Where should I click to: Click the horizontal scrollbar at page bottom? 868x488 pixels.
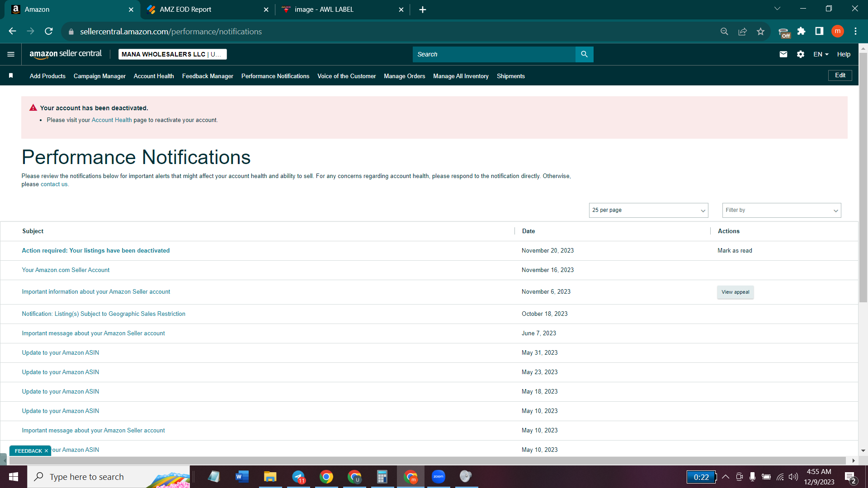tap(427, 460)
